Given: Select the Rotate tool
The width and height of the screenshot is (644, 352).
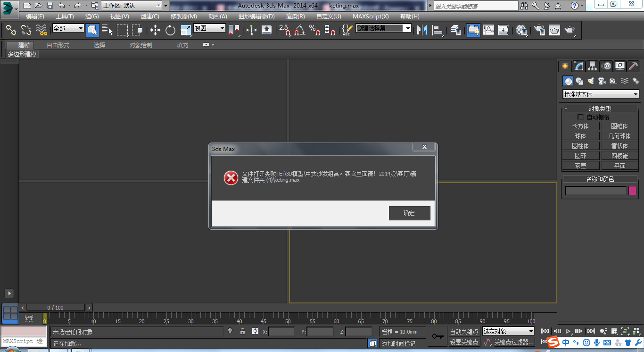Looking at the screenshot, I should (x=170, y=30).
